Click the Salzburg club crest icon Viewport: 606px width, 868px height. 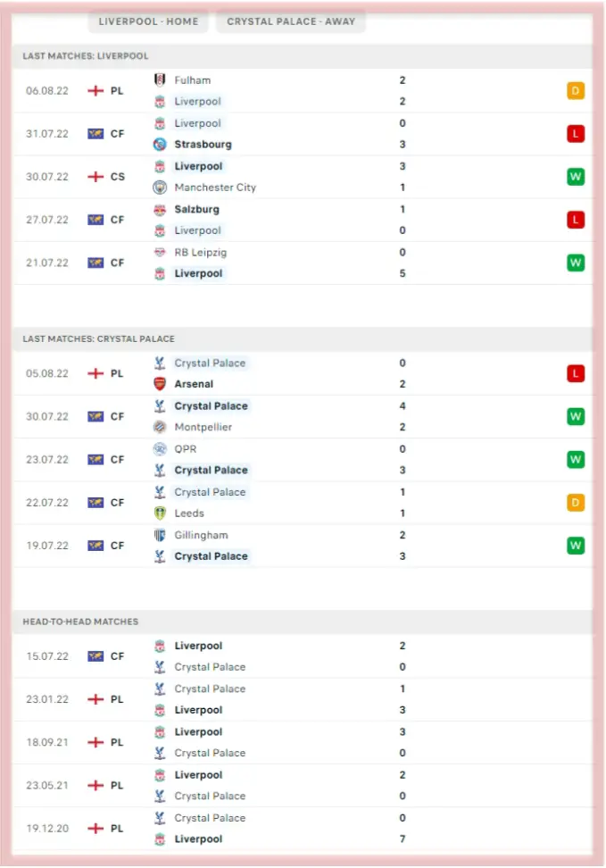pyautogui.click(x=160, y=209)
